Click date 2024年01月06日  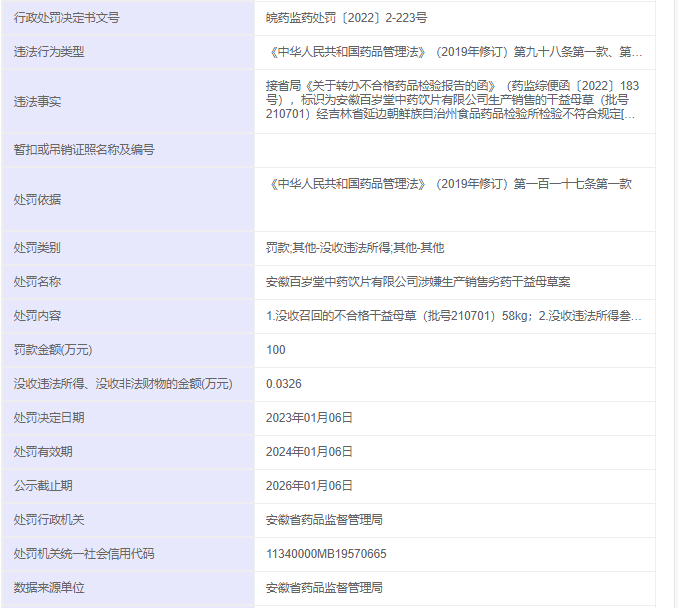(309, 452)
